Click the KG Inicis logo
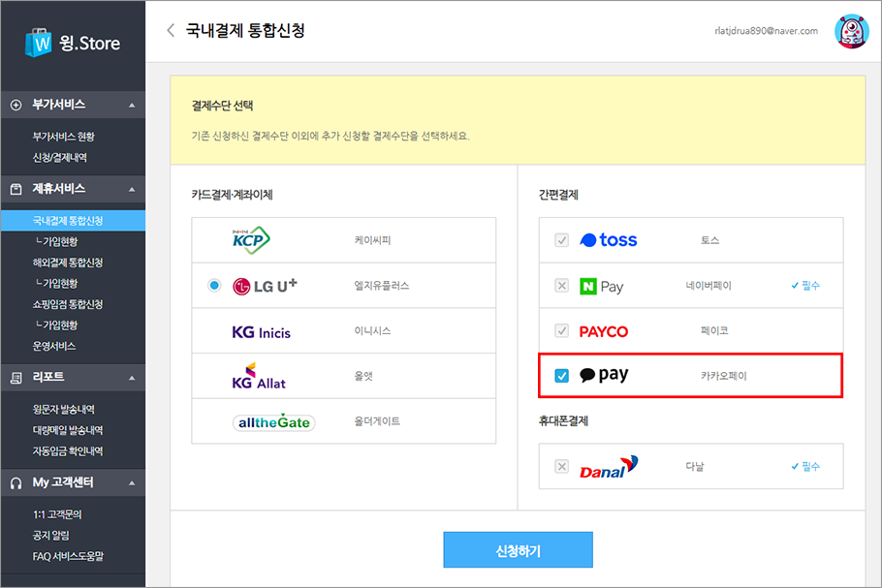882x588 pixels. [261, 332]
